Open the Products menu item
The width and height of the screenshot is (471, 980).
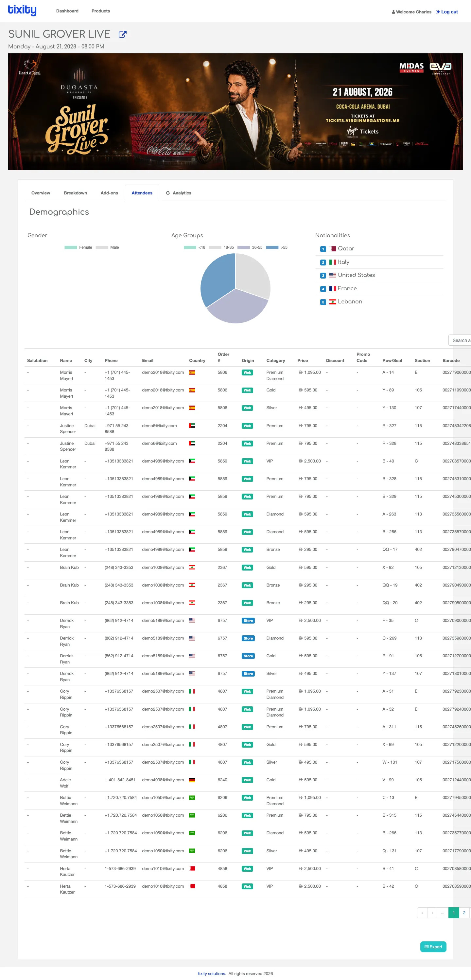point(101,11)
